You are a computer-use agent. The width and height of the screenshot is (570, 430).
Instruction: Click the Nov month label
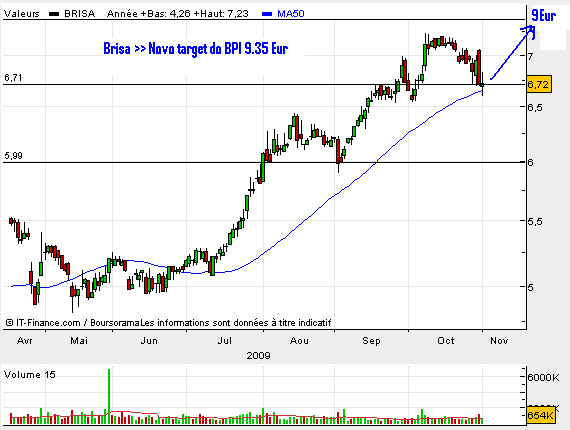(x=499, y=341)
